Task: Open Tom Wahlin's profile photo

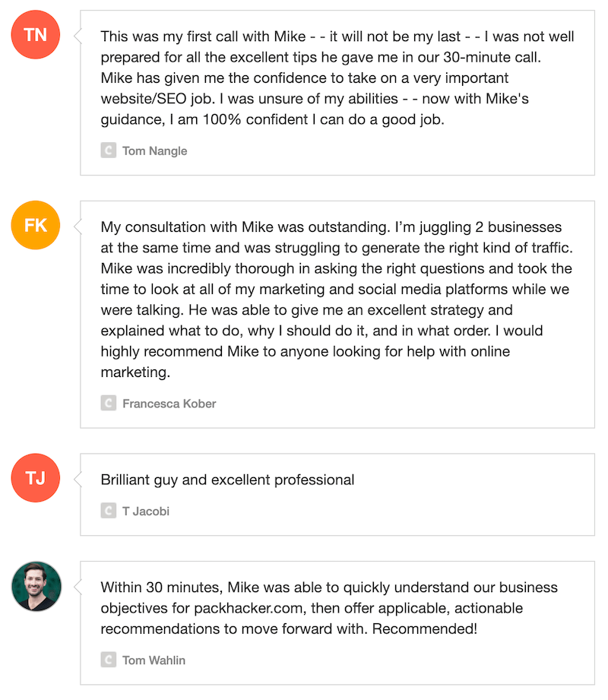Action: coord(36,586)
